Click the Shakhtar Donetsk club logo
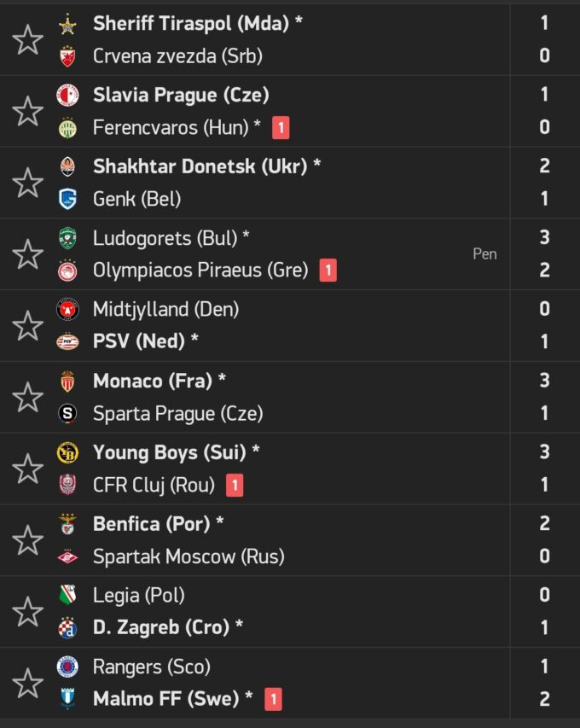This screenshot has width=580, height=728. 67,166
